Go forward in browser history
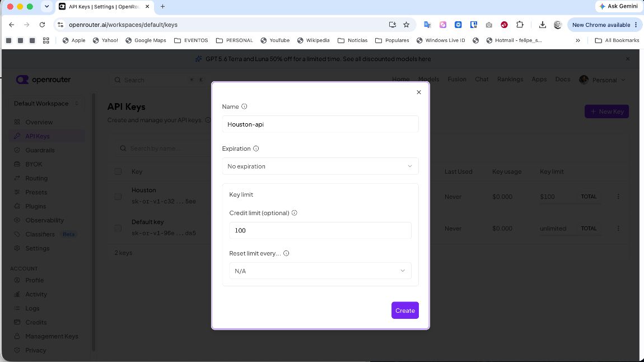Viewport: 644px width, 362px height. [27, 25]
